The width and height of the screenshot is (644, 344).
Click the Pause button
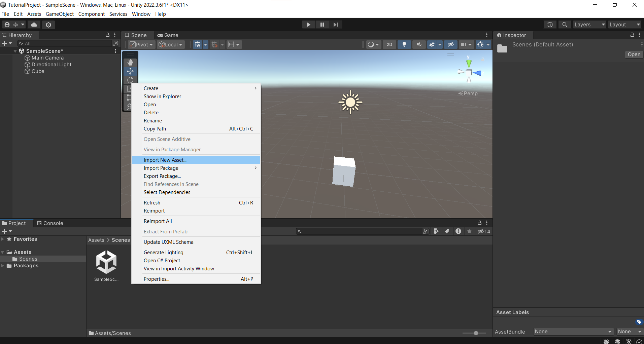[x=322, y=25]
